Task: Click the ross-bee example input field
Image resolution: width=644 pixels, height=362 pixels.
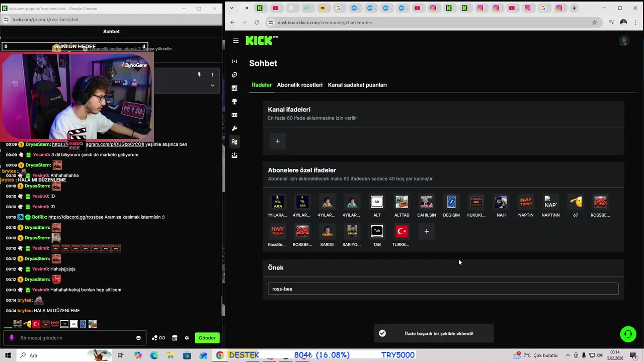Action: coord(443,289)
